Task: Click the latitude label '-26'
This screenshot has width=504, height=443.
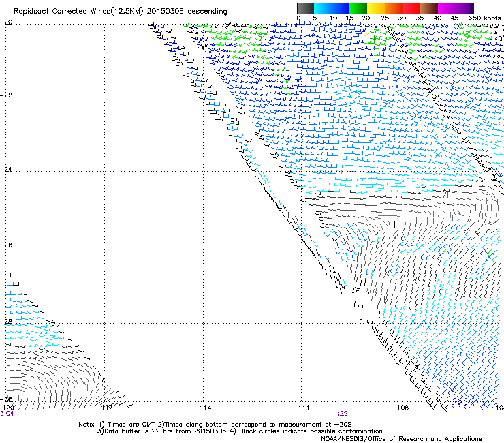Action: tap(6, 245)
